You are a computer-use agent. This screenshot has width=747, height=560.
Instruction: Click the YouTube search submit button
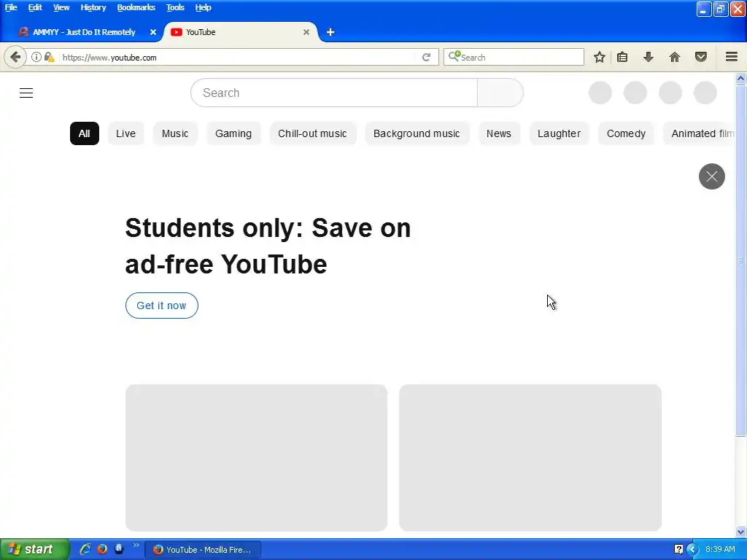click(500, 93)
